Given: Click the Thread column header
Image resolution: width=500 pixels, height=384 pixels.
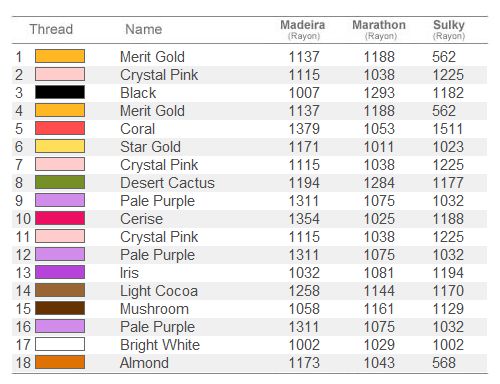Looking at the screenshot, I should (x=51, y=29).
